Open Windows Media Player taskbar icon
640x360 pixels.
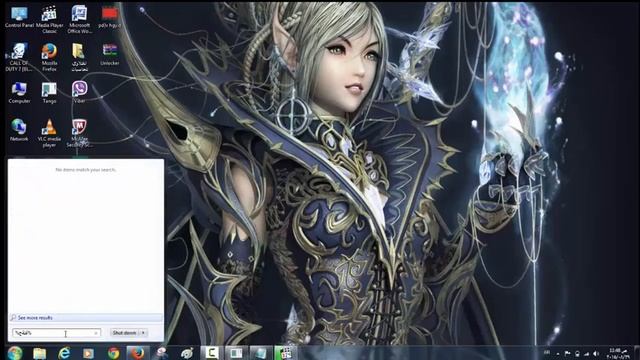coord(88,353)
